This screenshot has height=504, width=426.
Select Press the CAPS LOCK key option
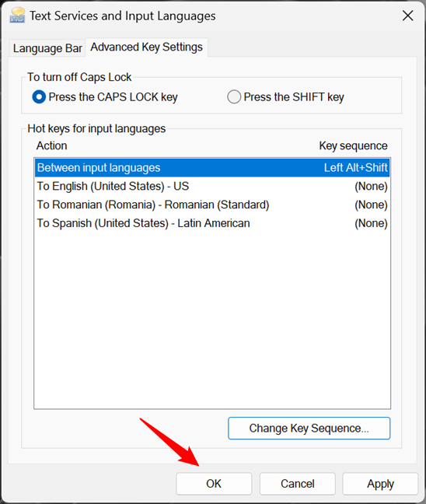coord(105,96)
